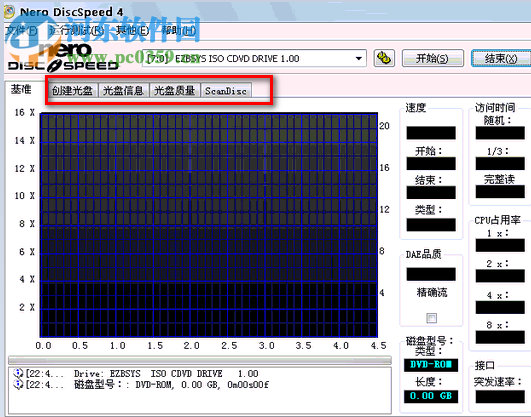
Task: Click the 0.00 GB length value
Action: pyautogui.click(x=431, y=396)
